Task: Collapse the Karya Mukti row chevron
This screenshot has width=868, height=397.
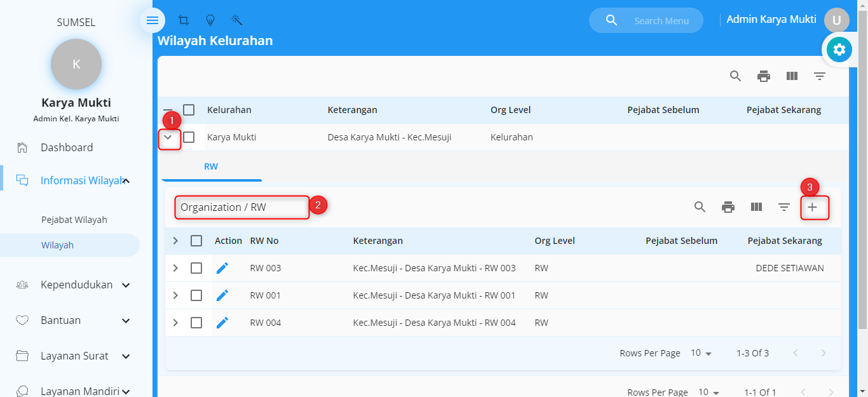Action: 168,137
